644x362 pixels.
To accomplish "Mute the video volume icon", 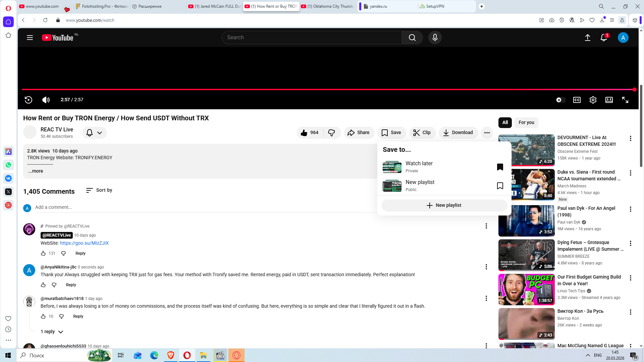I will coord(46,100).
